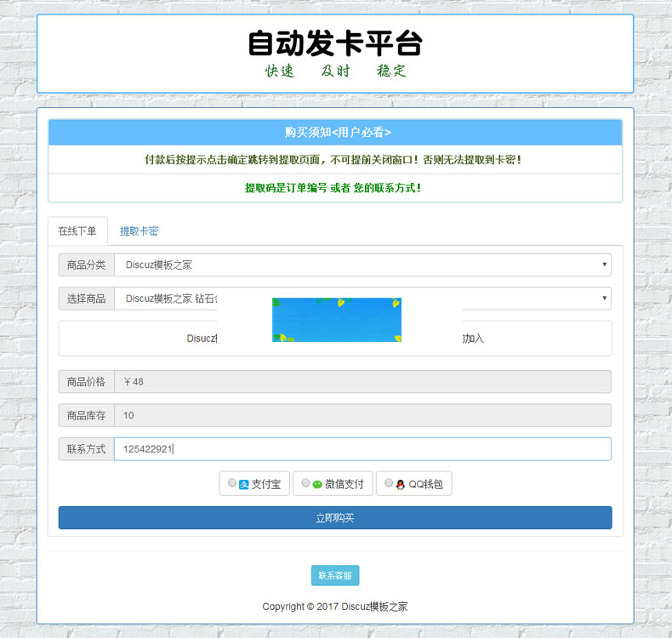672x638 pixels.
Task: Open the 商品分类 category dropdown
Action: tap(362, 265)
